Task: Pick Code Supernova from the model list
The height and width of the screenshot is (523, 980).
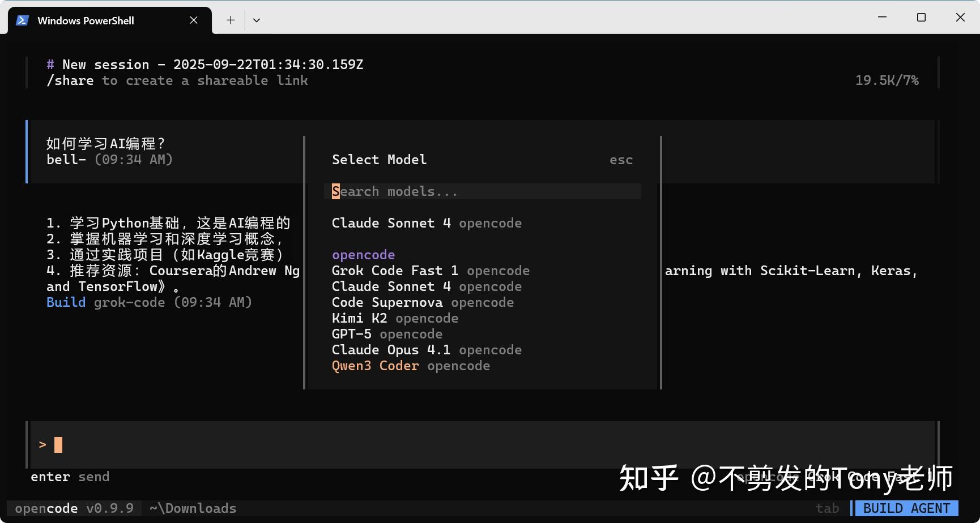Action: (x=387, y=302)
